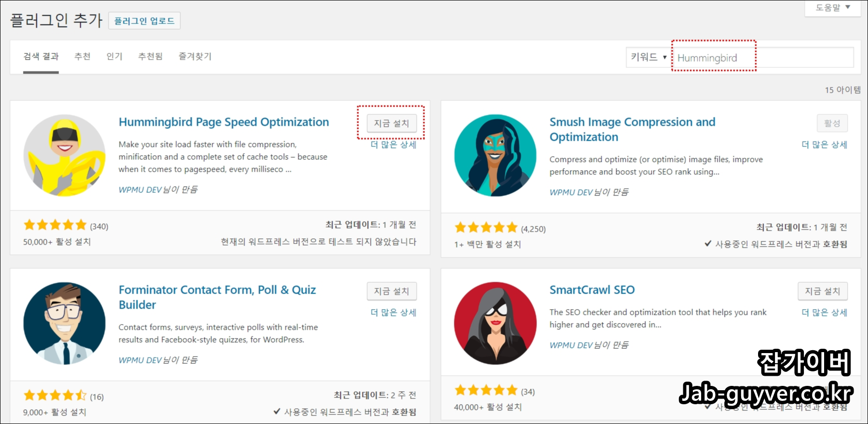
Task: Click Hummingbird's untested WordPress version notice
Action: point(319,242)
